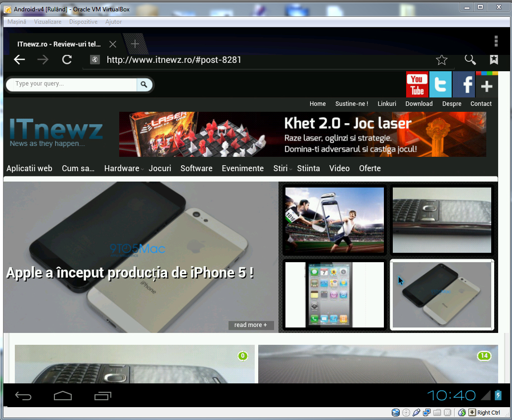Expand the Stiri menu dropdown
Screen dimensions: 512x420
click(x=280, y=169)
